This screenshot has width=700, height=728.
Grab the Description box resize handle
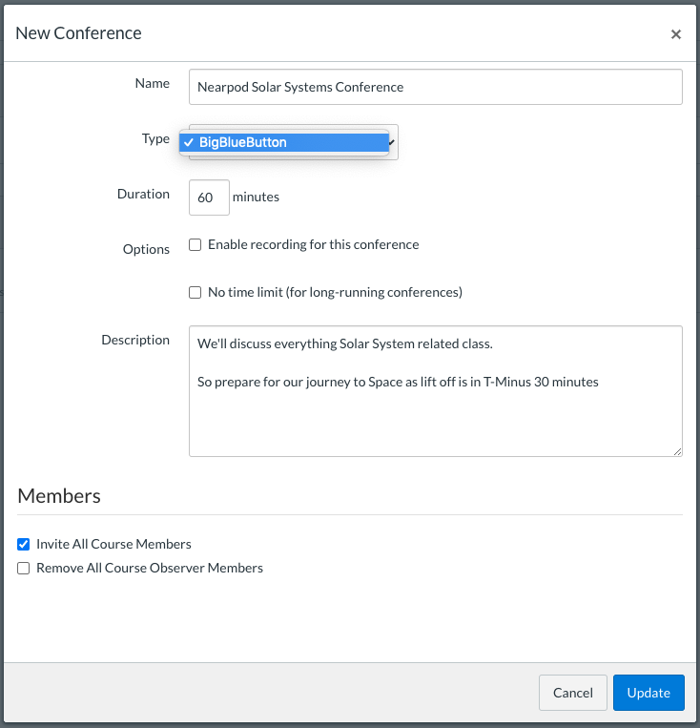[x=677, y=451]
